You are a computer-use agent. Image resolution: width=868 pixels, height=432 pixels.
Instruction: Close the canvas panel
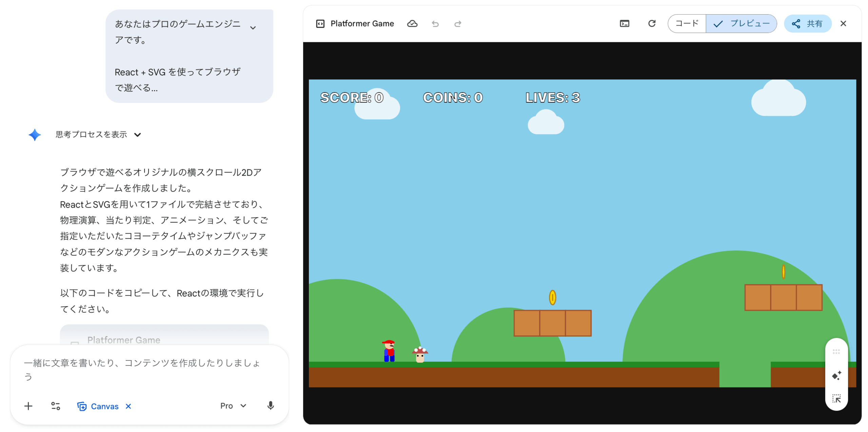pos(843,24)
